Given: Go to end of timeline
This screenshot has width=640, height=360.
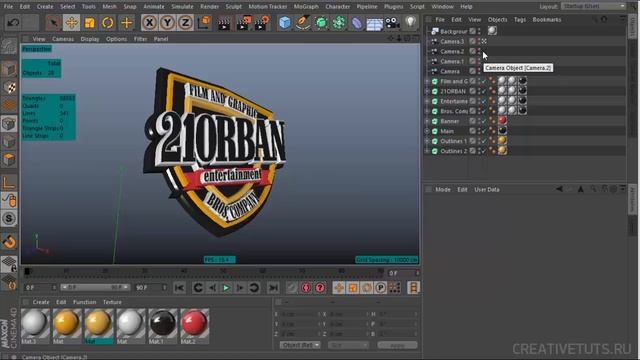Looking at the screenshot, I should [273, 288].
